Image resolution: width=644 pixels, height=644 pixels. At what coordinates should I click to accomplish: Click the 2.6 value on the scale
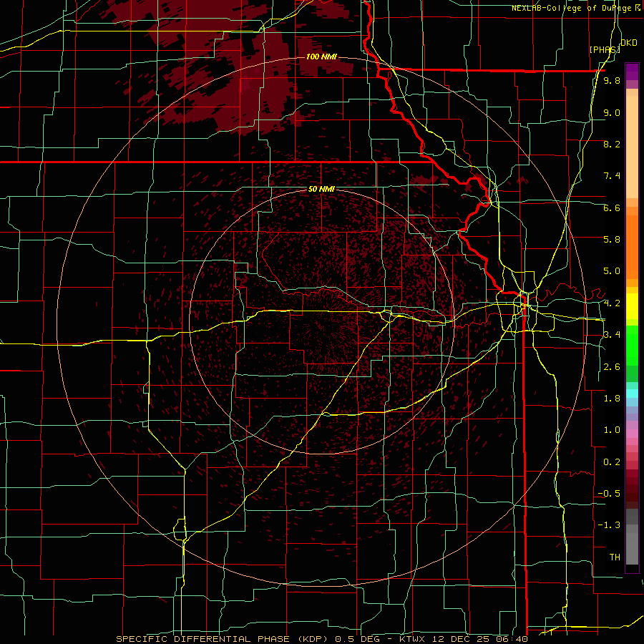[x=612, y=367]
